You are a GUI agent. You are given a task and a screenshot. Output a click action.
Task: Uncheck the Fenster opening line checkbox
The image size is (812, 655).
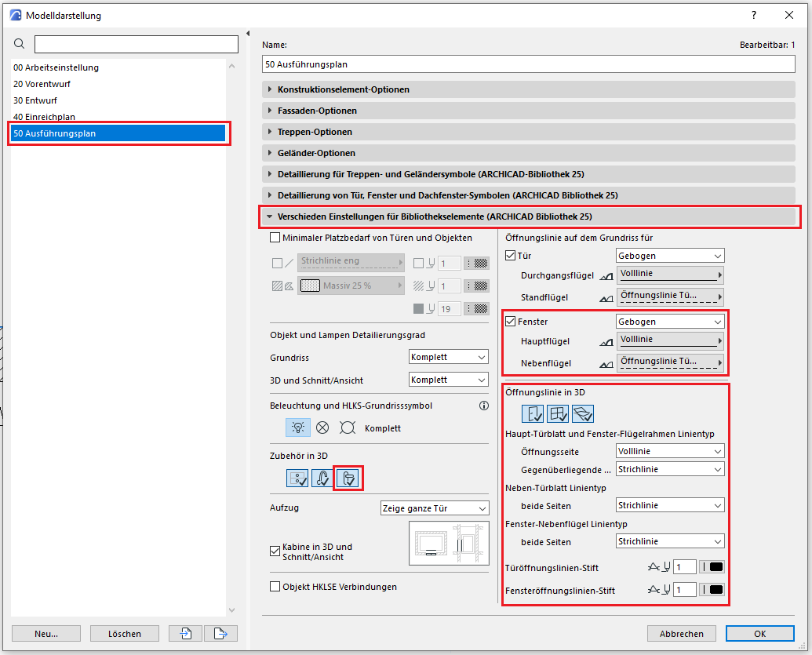[x=511, y=322]
